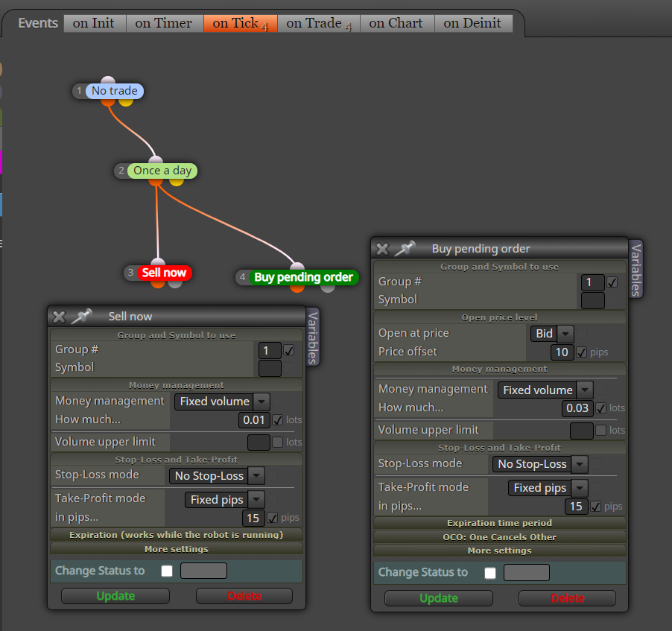Click How much 0.03 lots field
The image size is (672, 631).
577,408
